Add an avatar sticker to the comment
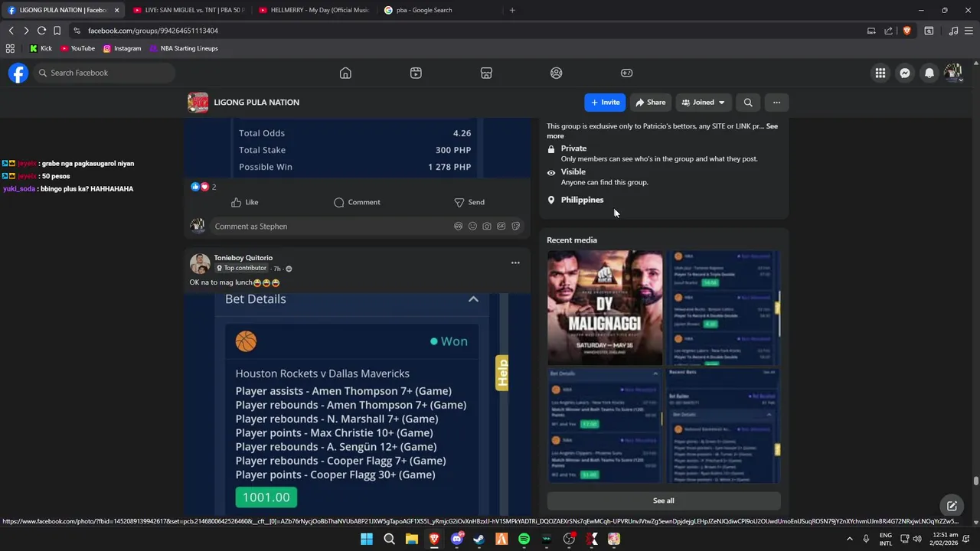The height and width of the screenshot is (551, 980). (458, 227)
